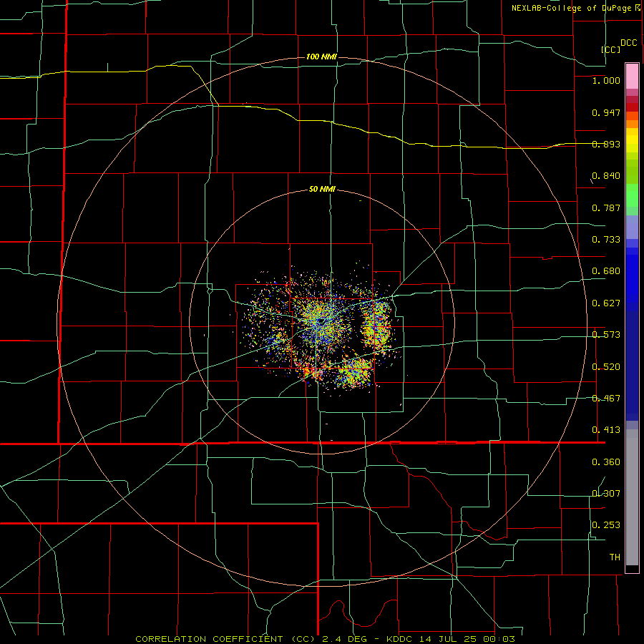The height and width of the screenshot is (644, 644).
Task: Click the 0.680 scale value
Action: pos(606,271)
